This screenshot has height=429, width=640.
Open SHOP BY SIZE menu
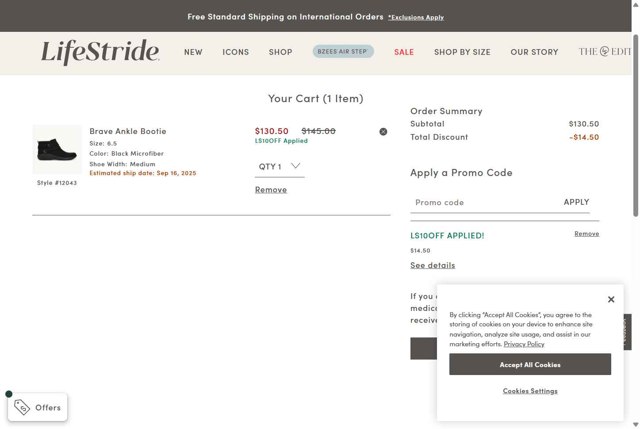click(462, 52)
